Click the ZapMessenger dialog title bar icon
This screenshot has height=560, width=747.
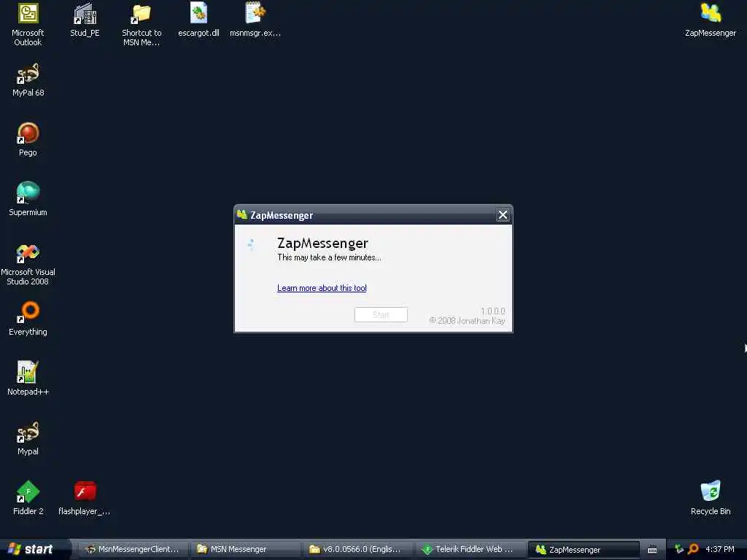pos(242,215)
